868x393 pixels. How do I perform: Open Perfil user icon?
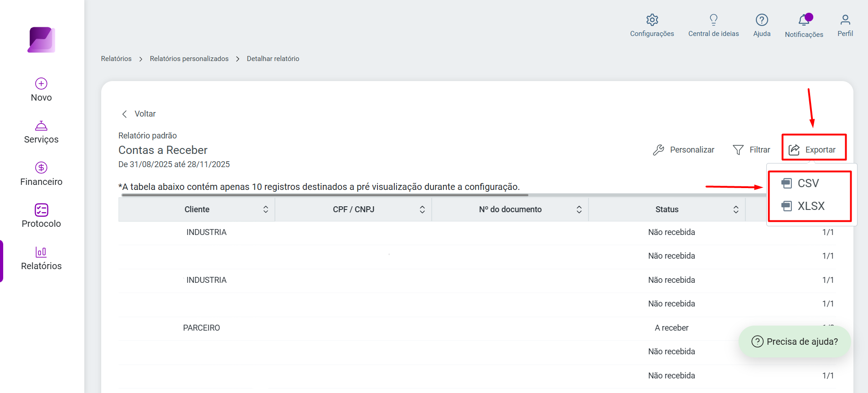(x=845, y=20)
